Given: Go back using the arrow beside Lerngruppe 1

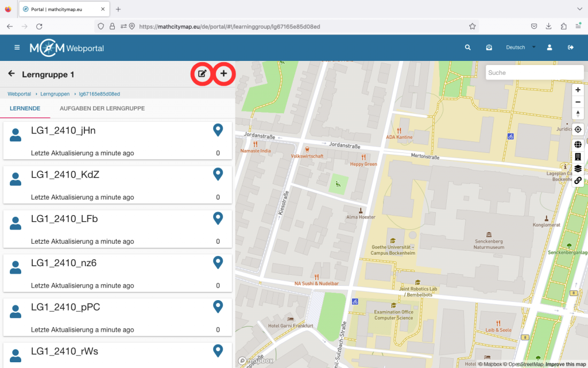Looking at the screenshot, I should pyautogui.click(x=11, y=74).
